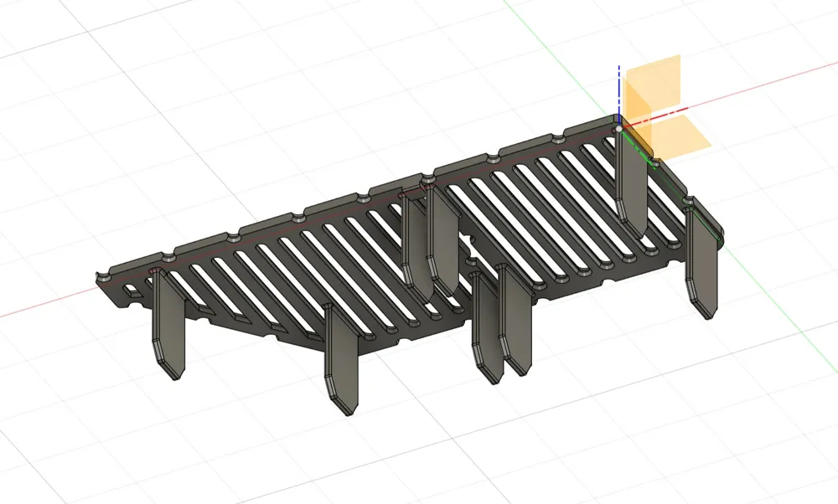This screenshot has height=504, width=838.
Task: Select the blue dashed vertical Z axis
Action: (x=619, y=96)
